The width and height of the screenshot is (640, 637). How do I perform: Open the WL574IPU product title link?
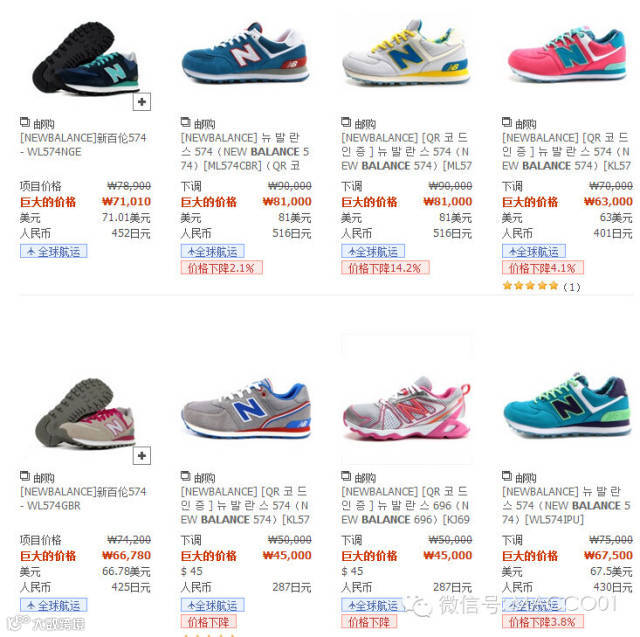click(x=567, y=506)
